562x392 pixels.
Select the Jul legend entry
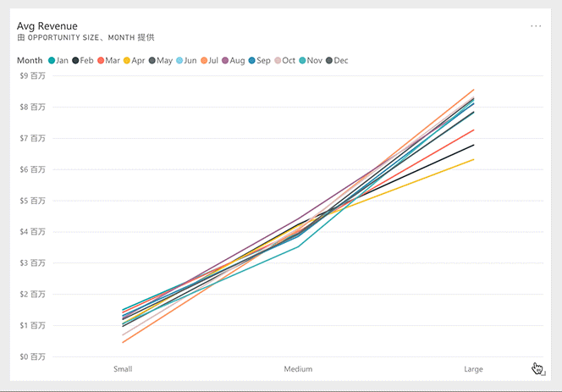click(209, 61)
